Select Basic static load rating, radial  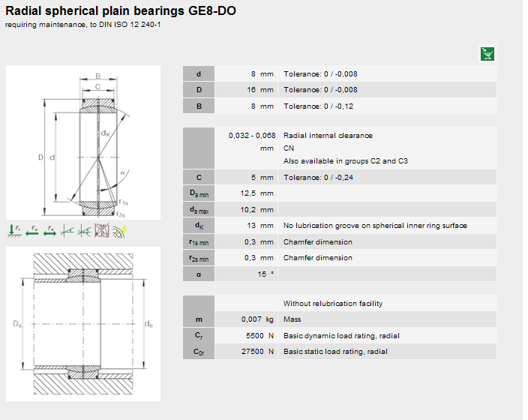(x=335, y=352)
